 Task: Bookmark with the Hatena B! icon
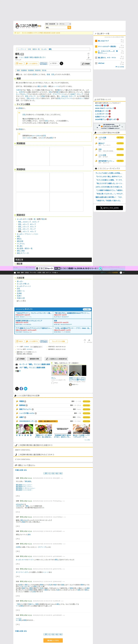pos(26,389)
